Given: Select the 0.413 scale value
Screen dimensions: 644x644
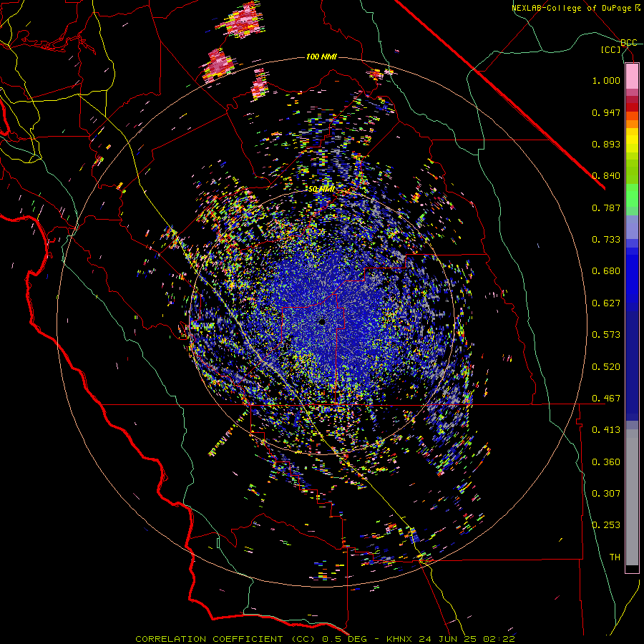Looking at the screenshot, I should pyautogui.click(x=606, y=430).
